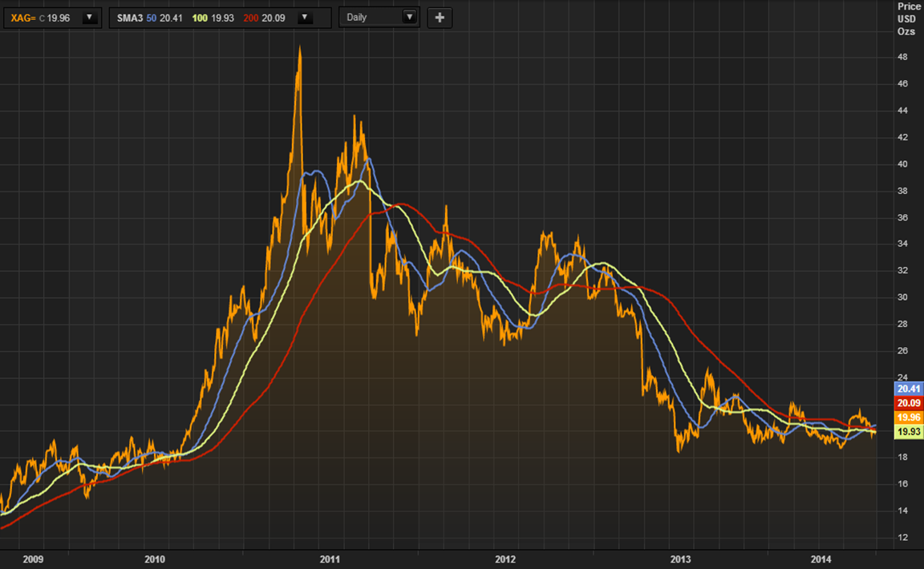Viewport: 924px width, 569px height.
Task: Expand the Daily interval dropdown
Action: coord(409,17)
